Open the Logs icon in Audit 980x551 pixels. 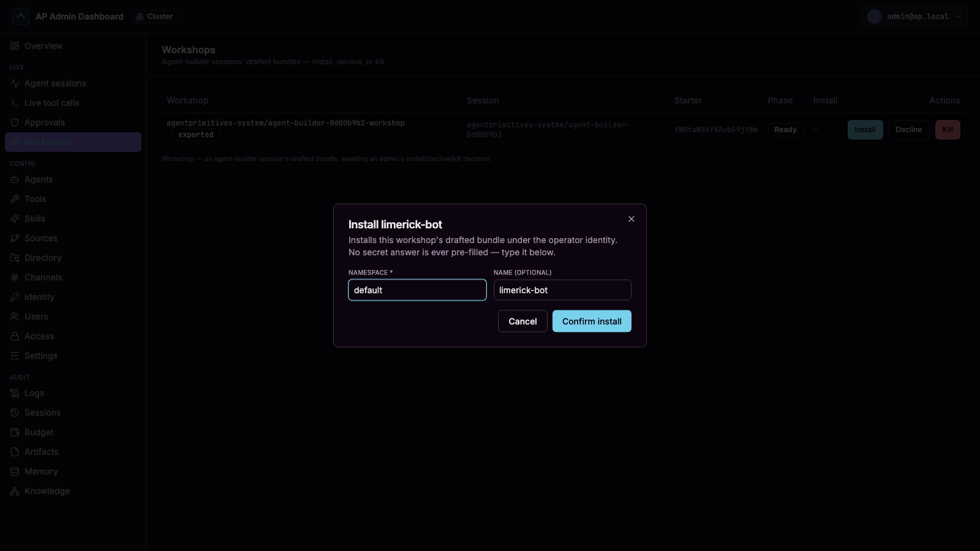click(15, 393)
